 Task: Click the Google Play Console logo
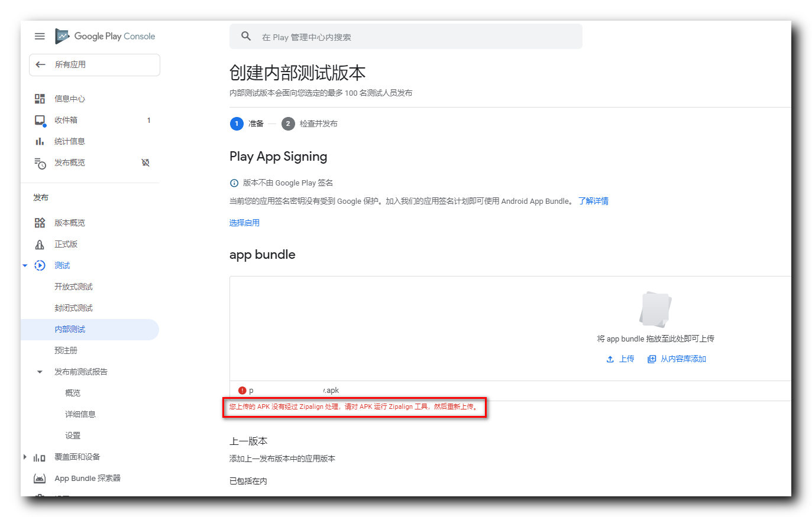coord(105,36)
